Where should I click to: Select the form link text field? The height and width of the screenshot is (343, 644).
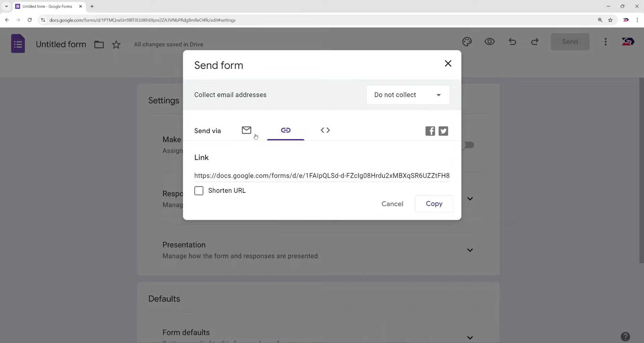(x=322, y=176)
